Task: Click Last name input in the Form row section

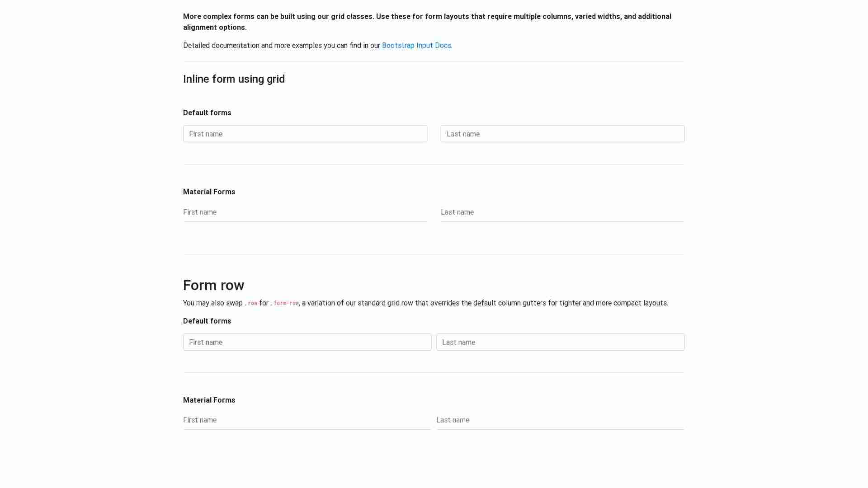Action: (560, 342)
